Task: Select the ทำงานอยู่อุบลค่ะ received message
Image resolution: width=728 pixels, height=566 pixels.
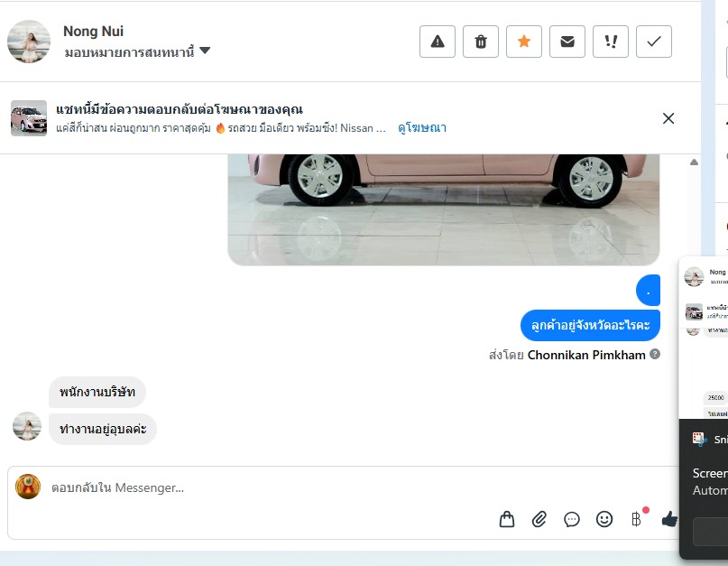Action: pos(103,429)
